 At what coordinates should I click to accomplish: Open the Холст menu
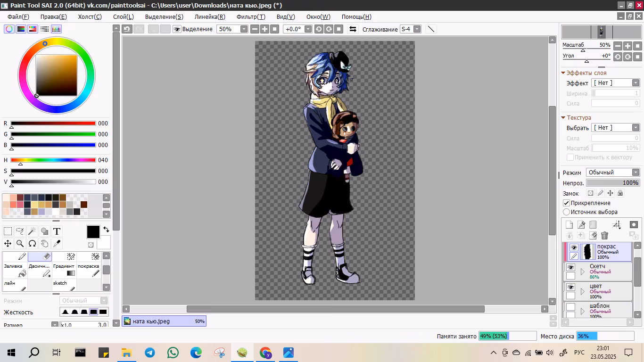point(90,16)
